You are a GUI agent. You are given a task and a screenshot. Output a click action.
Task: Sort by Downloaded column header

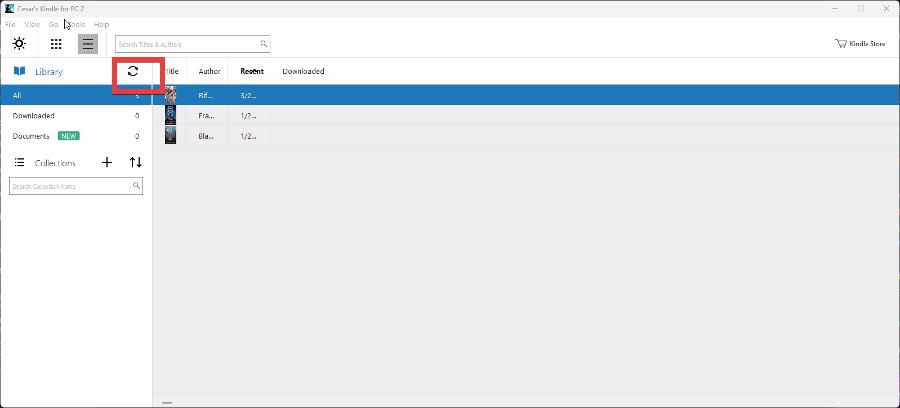[x=303, y=71]
